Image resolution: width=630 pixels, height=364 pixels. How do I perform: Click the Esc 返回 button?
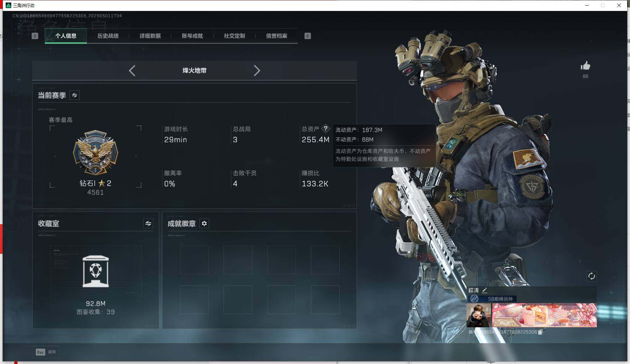[x=46, y=352]
